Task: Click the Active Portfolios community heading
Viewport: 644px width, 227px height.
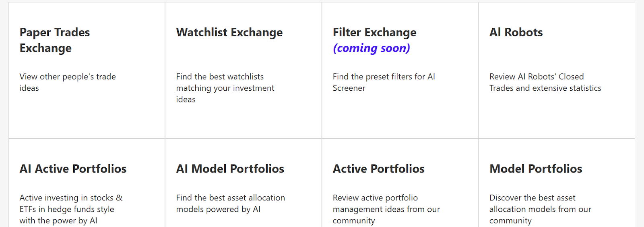Action: click(x=378, y=169)
